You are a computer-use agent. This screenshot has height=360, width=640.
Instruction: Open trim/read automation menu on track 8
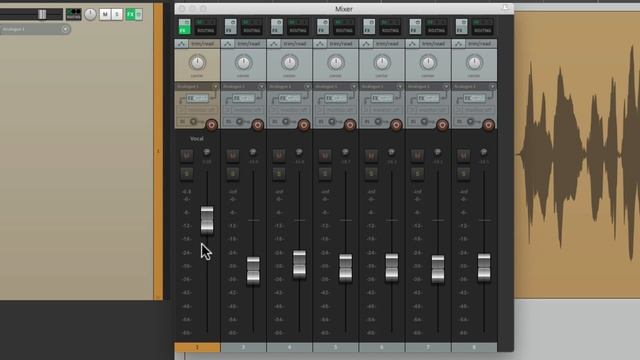tap(480, 44)
